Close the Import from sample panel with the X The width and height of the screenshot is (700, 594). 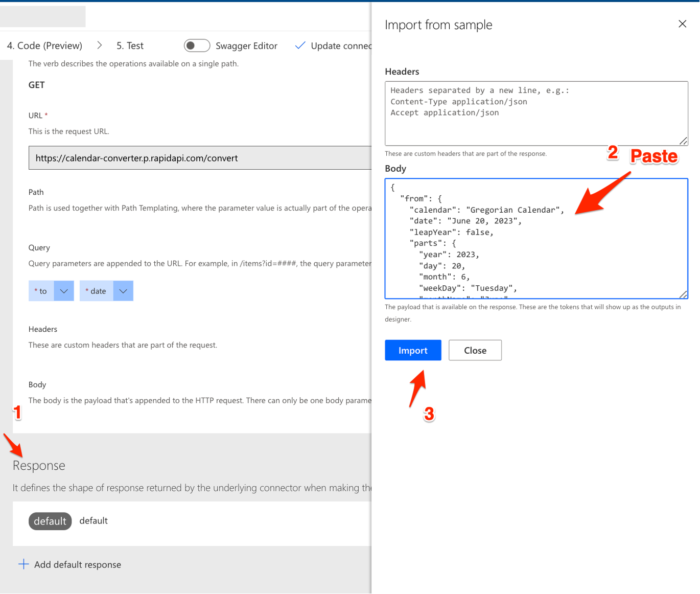click(x=683, y=24)
